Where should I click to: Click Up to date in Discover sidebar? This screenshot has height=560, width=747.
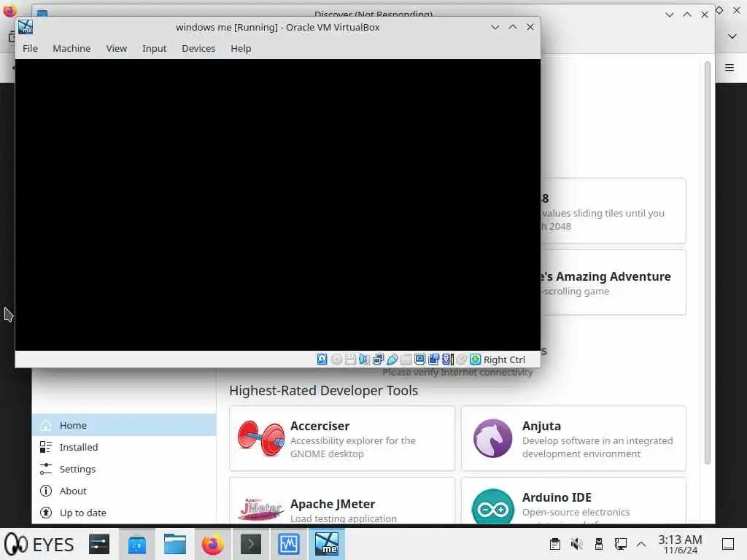pos(124,513)
